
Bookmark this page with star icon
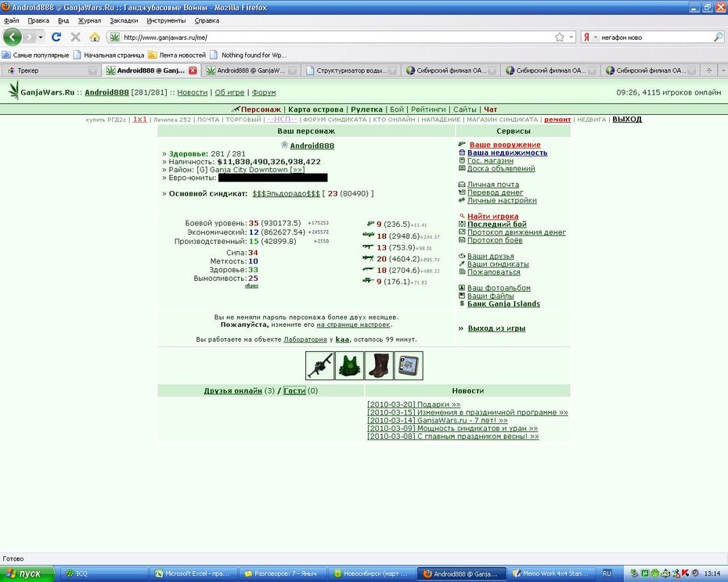[560, 37]
